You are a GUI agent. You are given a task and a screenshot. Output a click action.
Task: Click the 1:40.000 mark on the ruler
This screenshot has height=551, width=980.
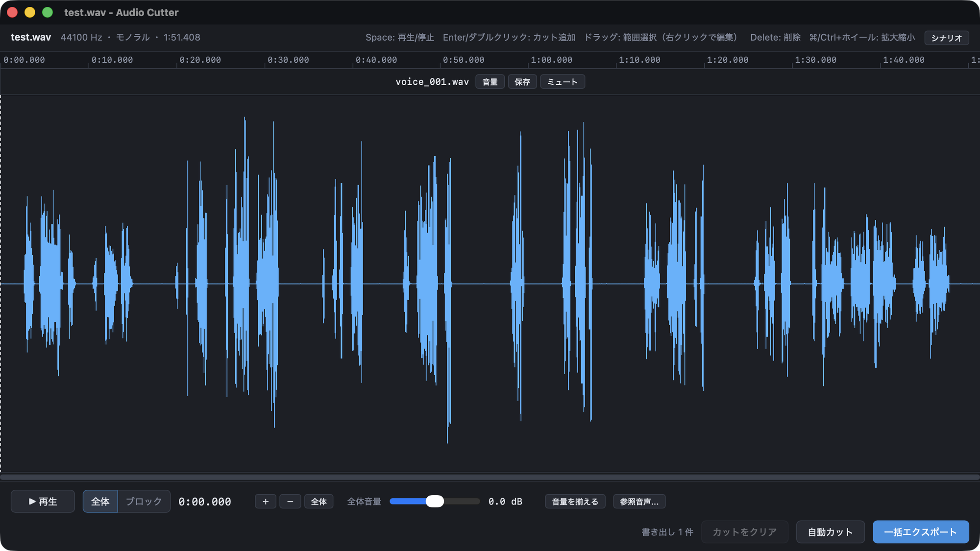[x=904, y=60]
